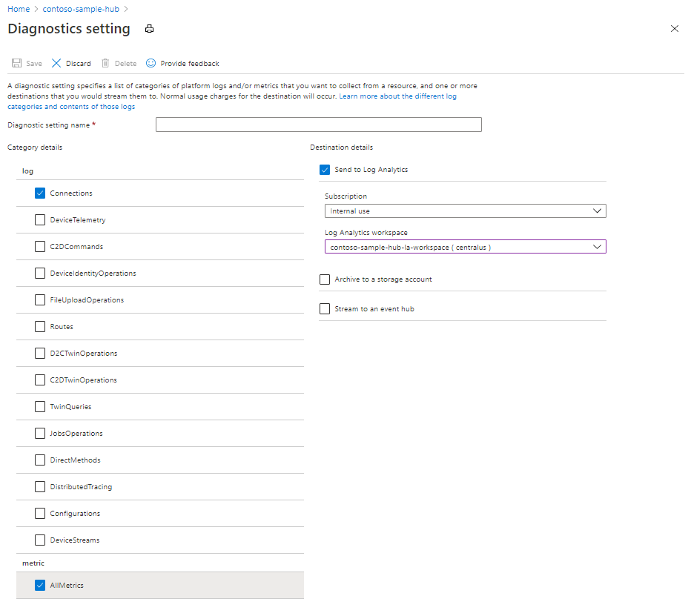Click the Provide feedback label
The height and width of the screenshot is (616, 691).
click(x=190, y=64)
